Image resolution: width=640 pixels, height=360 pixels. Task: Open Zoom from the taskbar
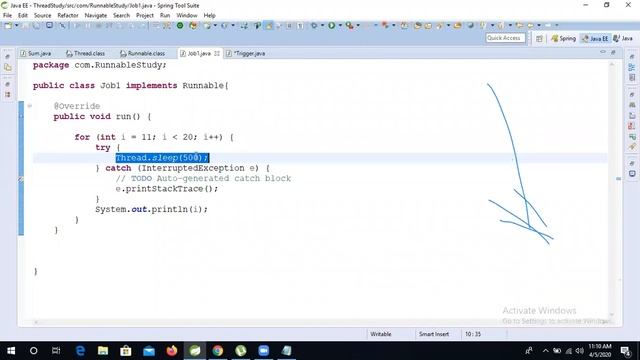[264, 351]
